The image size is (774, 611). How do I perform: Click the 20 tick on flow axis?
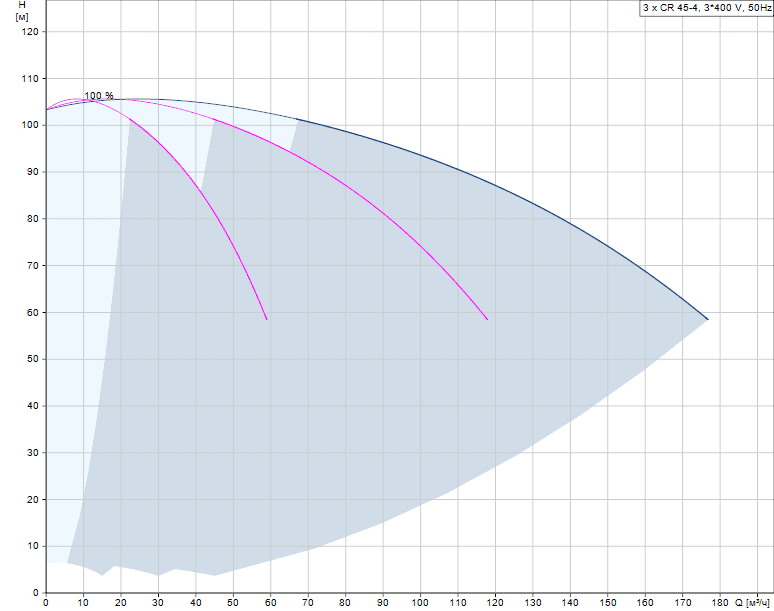click(120, 603)
